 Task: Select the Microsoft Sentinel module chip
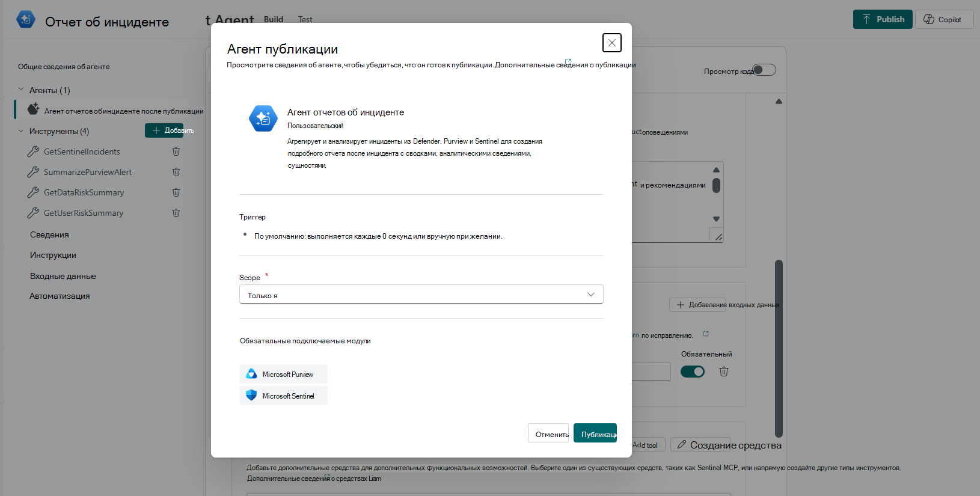pos(283,396)
